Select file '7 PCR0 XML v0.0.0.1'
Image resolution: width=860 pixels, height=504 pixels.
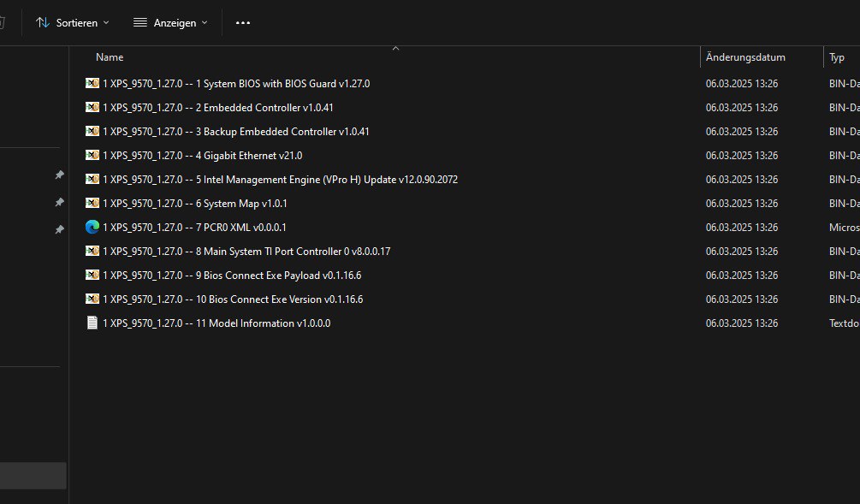(x=194, y=227)
